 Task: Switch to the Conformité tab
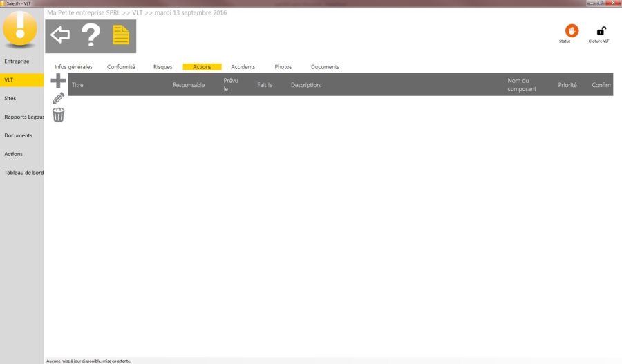pos(121,67)
